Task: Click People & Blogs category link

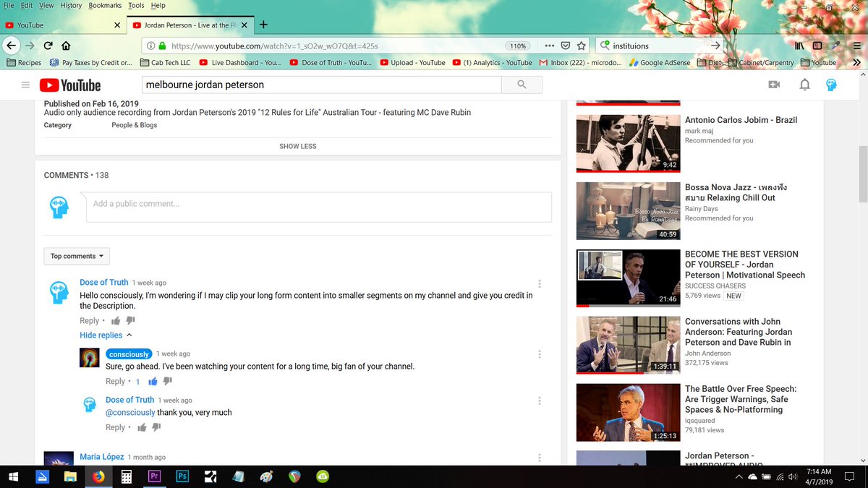Action: coord(135,125)
